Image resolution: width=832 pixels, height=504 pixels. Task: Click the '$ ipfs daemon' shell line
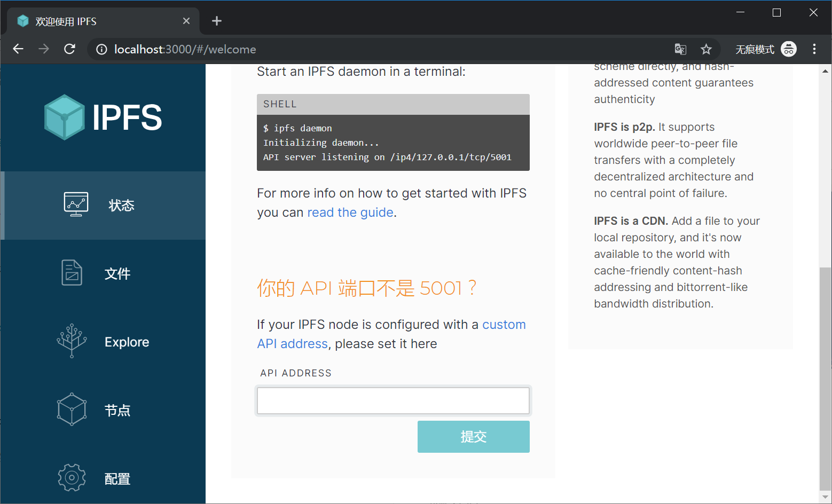[297, 128]
